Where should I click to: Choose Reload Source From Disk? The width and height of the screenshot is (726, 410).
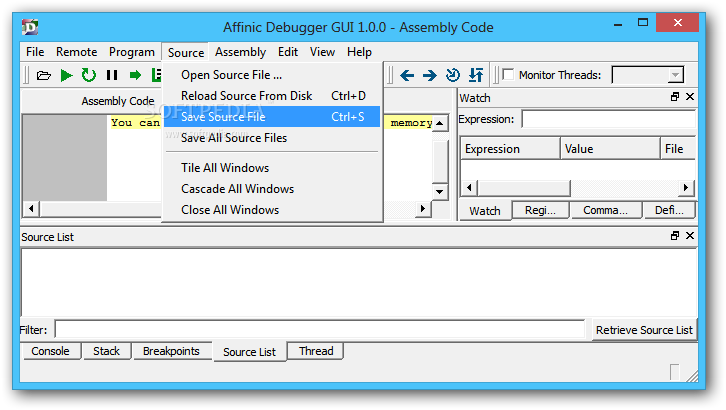[x=272, y=96]
